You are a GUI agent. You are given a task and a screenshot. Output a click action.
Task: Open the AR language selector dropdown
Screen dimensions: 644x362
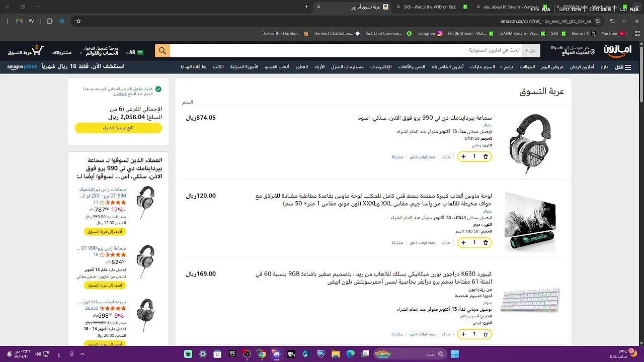point(135,52)
